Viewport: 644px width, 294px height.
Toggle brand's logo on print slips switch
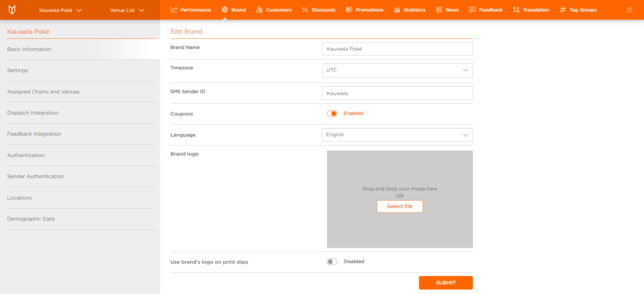(x=332, y=262)
